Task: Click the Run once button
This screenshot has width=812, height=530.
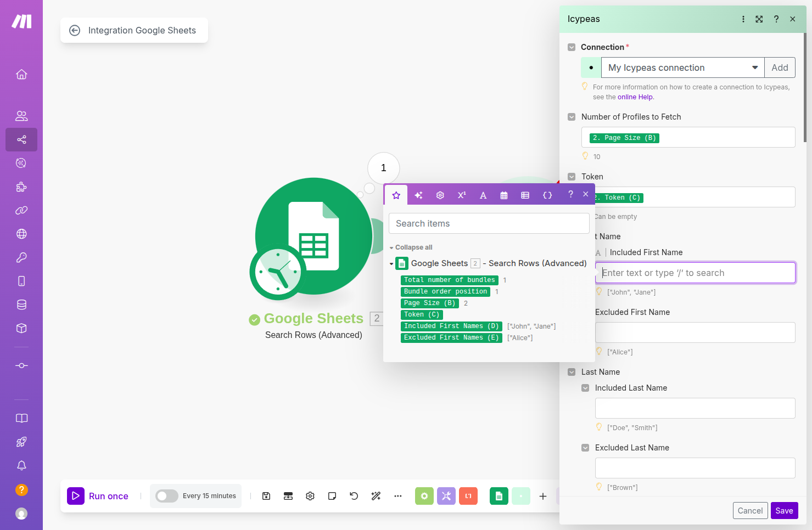Action: coord(98,496)
